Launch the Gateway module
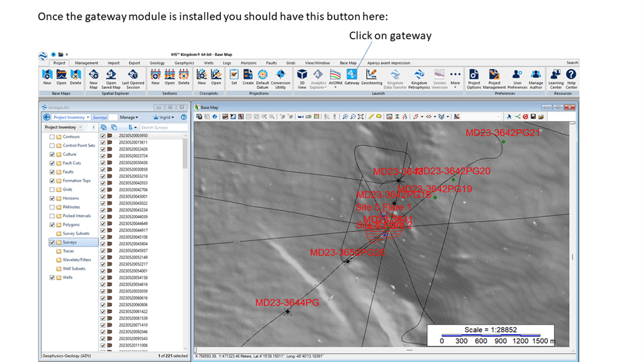This screenshot has height=362, width=644. 352,77
